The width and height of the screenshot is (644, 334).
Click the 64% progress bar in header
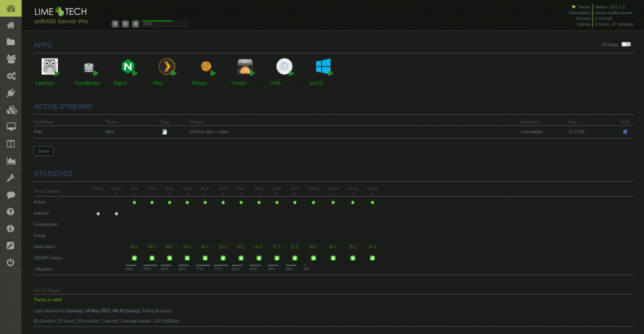tap(166, 24)
